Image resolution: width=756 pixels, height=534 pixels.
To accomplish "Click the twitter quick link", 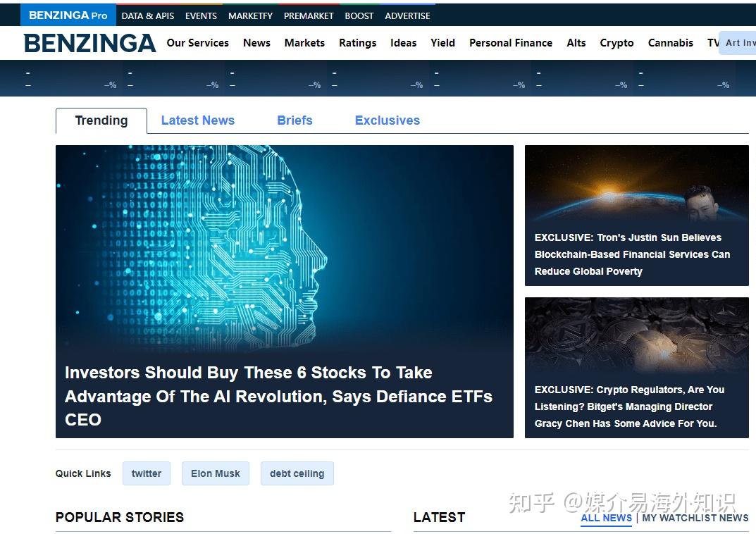I will (x=146, y=473).
